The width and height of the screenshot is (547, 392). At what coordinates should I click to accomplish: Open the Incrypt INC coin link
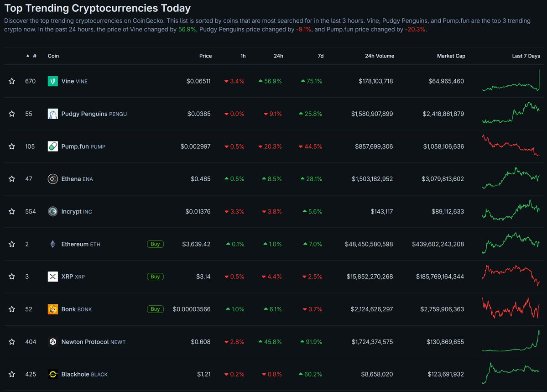pyautogui.click(x=77, y=212)
